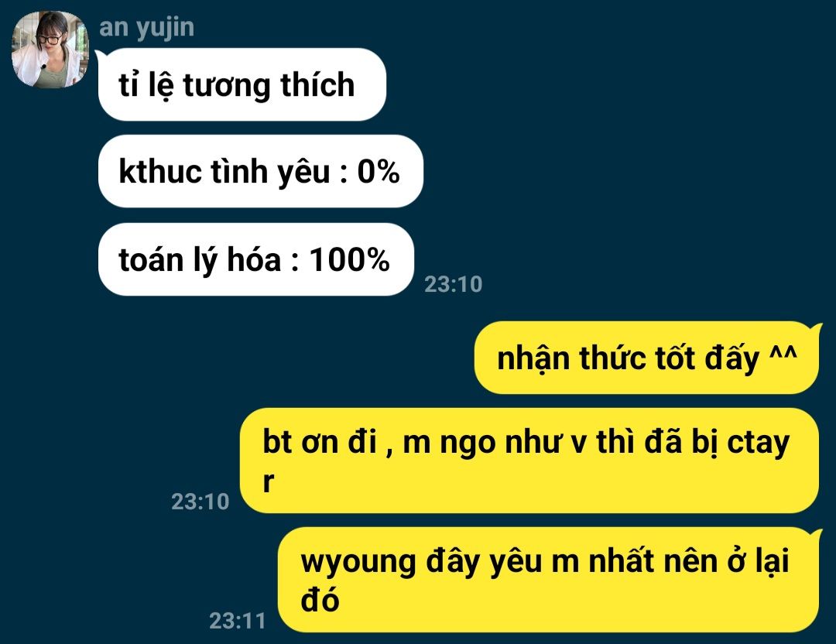Screen dimensions: 836x644
Task: Click the '0%' text in second bubble
Action: pos(379,172)
